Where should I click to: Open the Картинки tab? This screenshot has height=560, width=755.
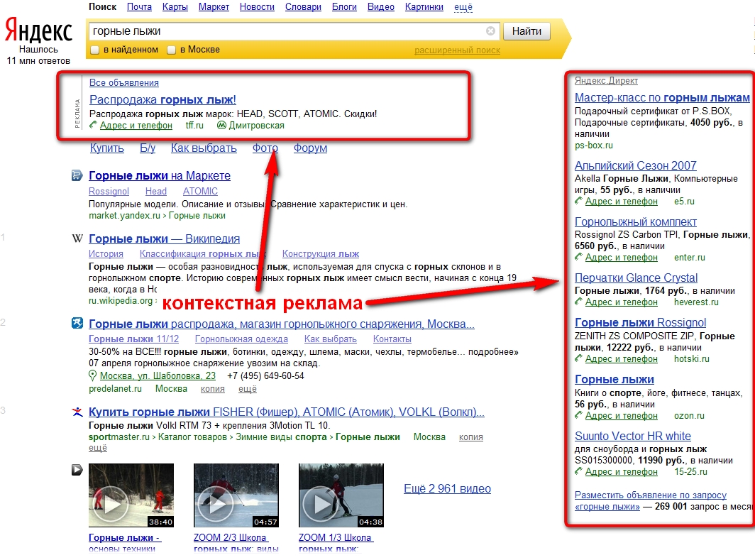point(424,7)
